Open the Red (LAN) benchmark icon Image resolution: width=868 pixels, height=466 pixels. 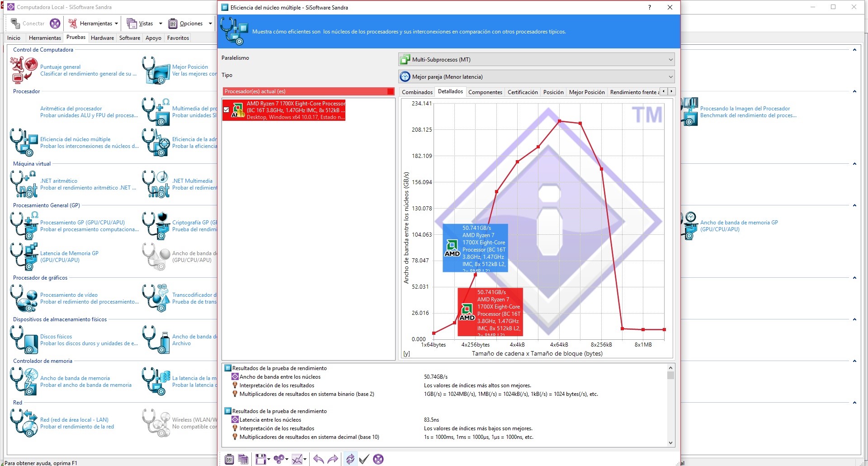point(24,423)
